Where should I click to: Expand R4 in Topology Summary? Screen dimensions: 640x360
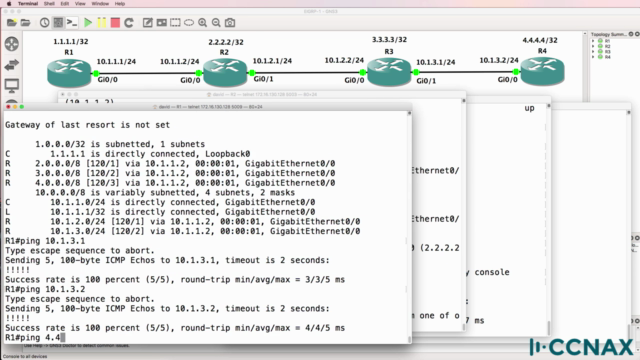pyautogui.click(x=593, y=57)
